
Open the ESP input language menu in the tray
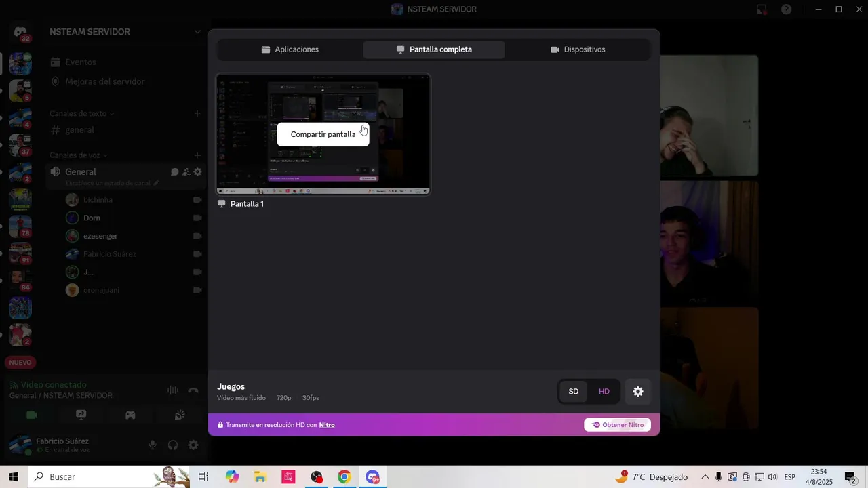[790, 477]
